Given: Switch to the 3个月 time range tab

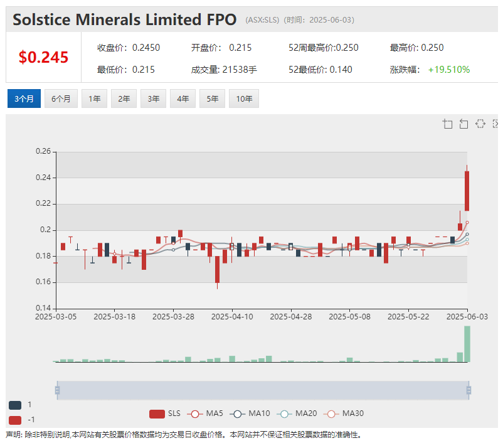Looking at the screenshot, I should click(x=24, y=99).
